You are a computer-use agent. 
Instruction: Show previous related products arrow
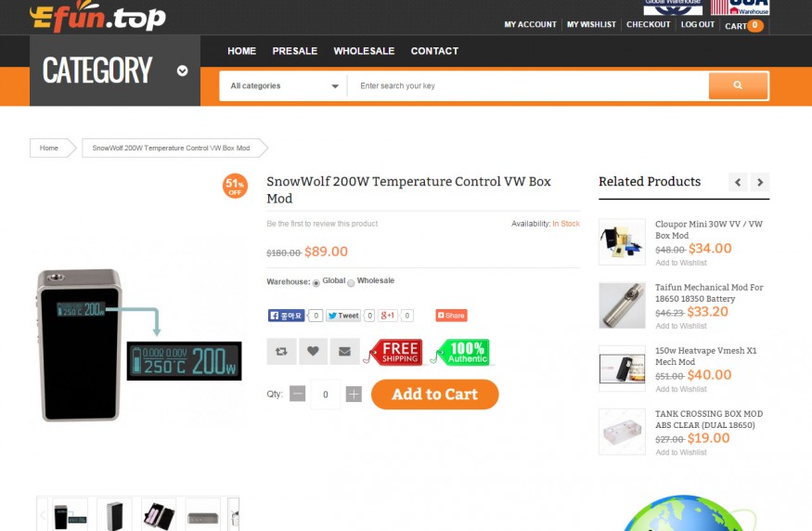pyautogui.click(x=738, y=182)
